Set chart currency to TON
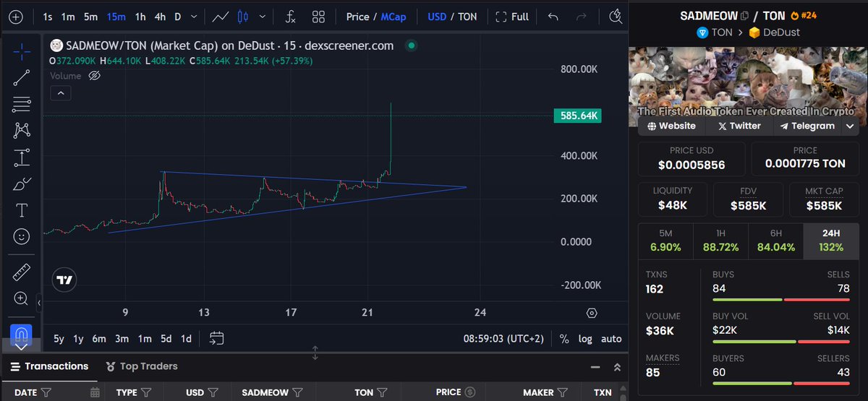The height and width of the screenshot is (401, 868). click(467, 17)
